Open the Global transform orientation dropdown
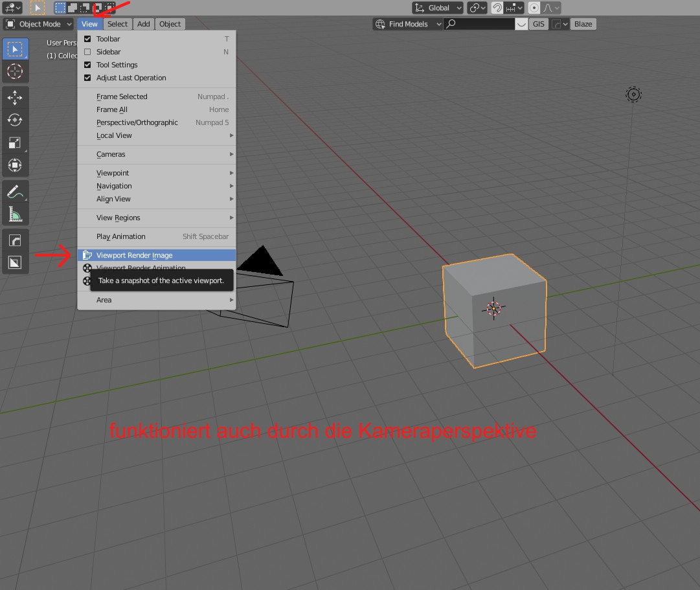700x590 pixels. click(438, 8)
